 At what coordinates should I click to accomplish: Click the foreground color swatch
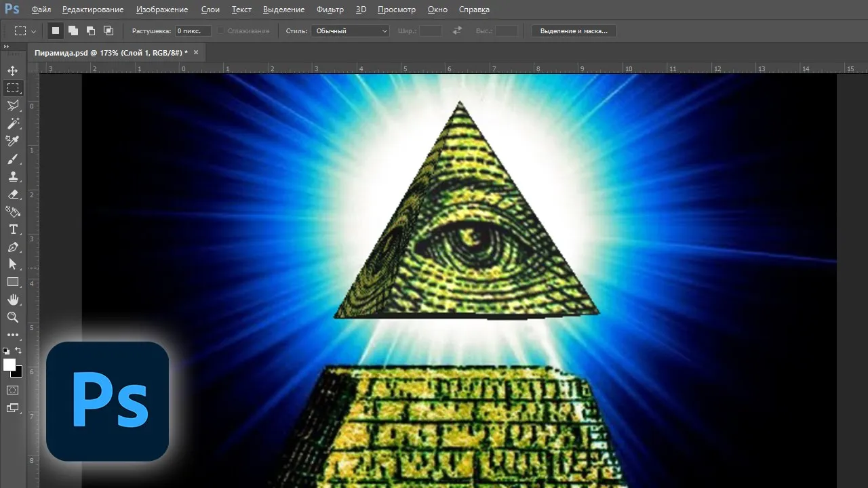coord(9,365)
